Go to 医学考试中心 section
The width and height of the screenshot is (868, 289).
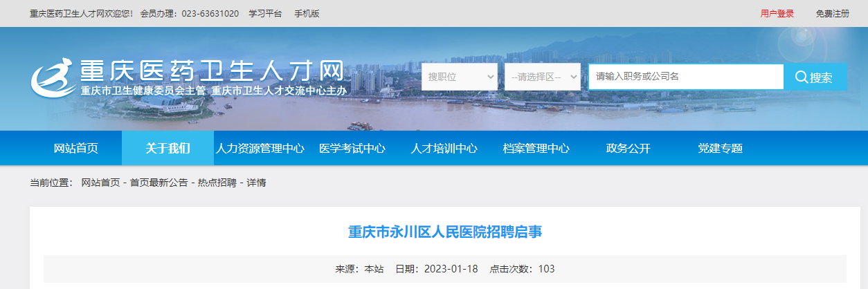(352, 148)
